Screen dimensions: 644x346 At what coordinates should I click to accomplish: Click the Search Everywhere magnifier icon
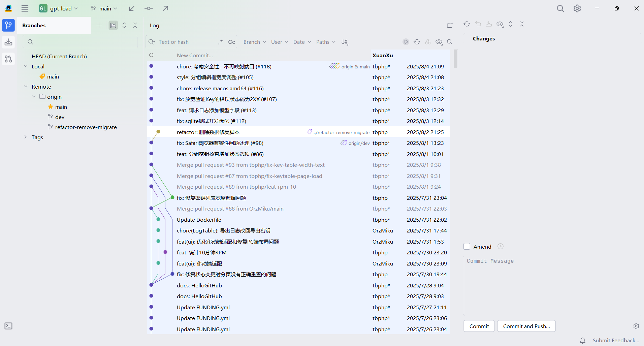560,8
